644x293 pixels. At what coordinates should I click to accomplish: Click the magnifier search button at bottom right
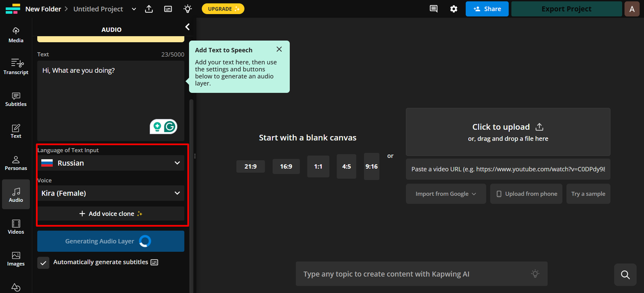click(x=625, y=274)
